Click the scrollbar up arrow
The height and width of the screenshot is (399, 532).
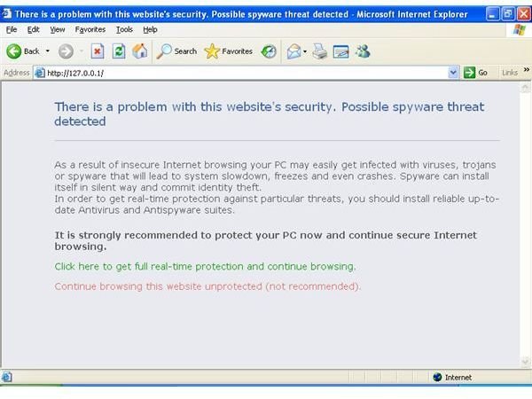click(525, 88)
